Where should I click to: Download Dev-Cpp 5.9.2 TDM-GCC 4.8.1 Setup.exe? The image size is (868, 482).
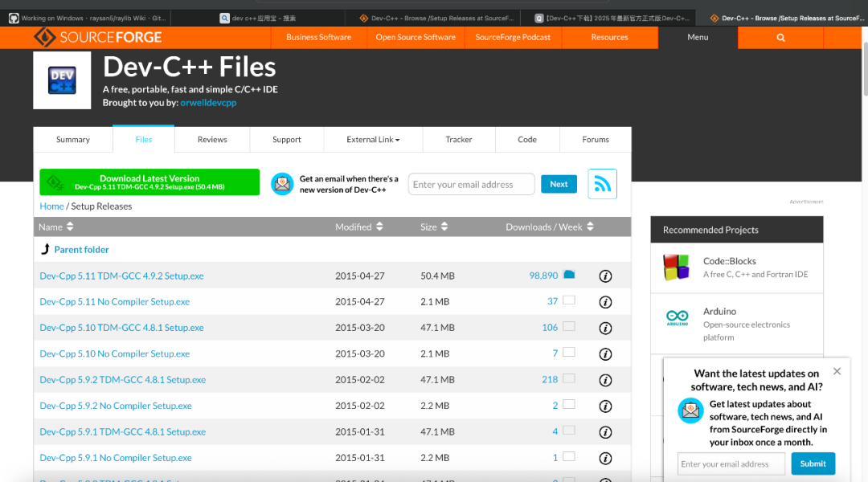123,380
